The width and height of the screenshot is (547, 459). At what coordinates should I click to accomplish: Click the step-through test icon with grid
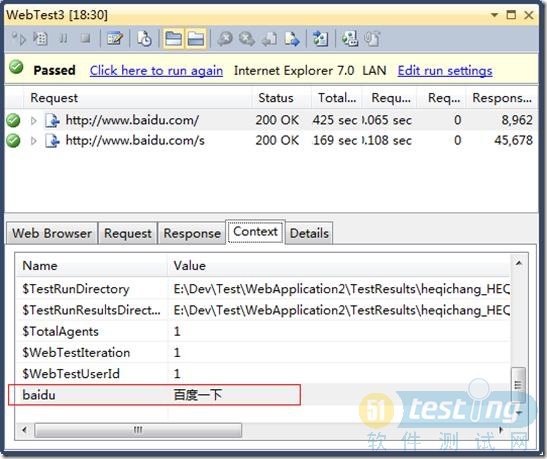40,38
